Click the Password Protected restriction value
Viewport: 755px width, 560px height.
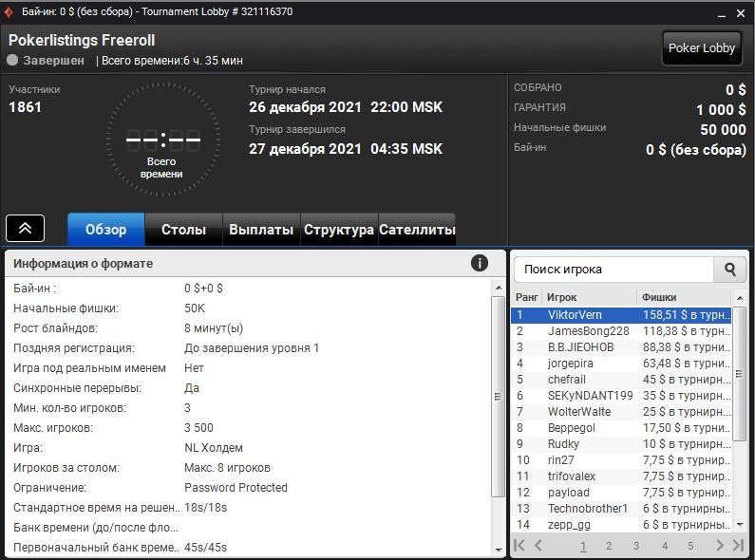(236, 487)
